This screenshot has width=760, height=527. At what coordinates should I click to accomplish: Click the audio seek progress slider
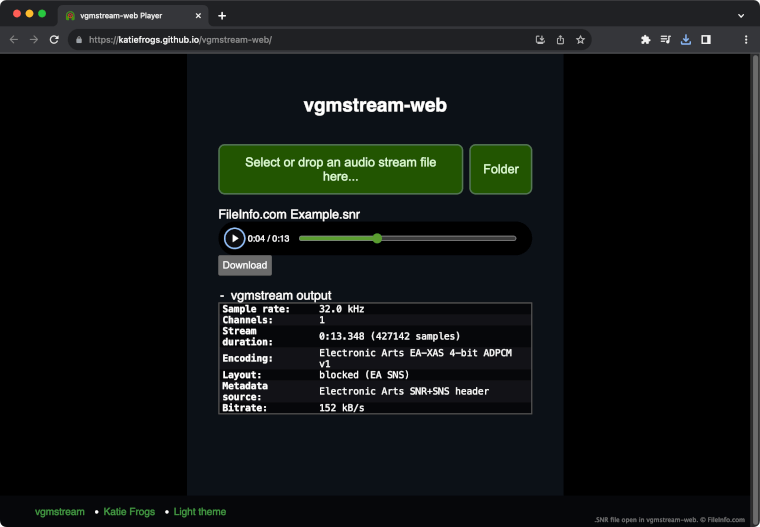[407, 238]
